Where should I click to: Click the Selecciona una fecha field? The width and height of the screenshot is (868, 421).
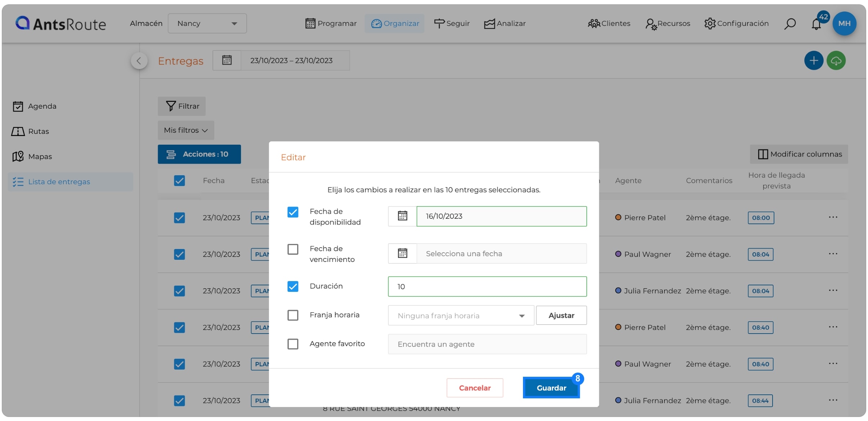click(x=501, y=254)
